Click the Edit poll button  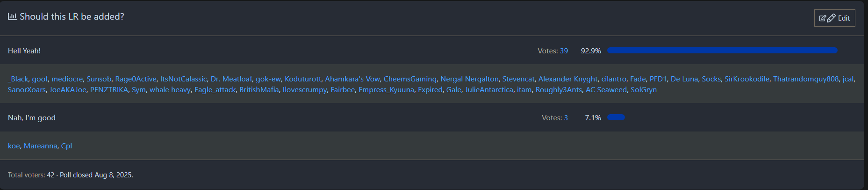(x=834, y=18)
